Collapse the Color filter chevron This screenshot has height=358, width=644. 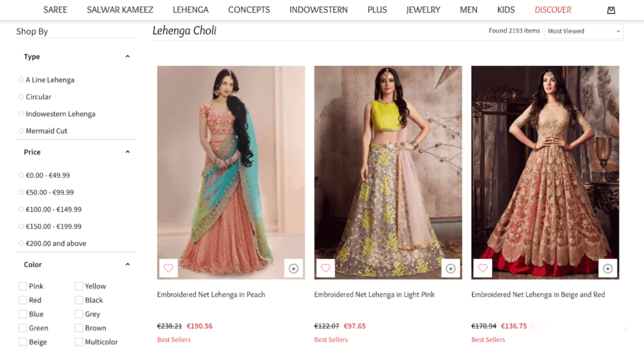127,265
